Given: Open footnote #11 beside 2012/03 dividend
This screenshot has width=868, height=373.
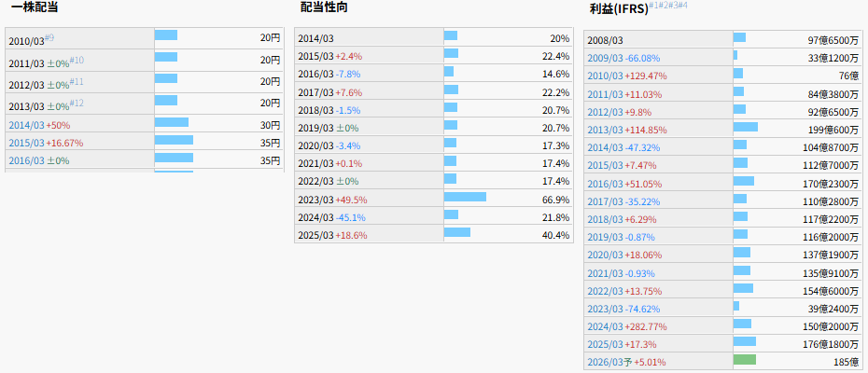Looking at the screenshot, I should (77, 81).
